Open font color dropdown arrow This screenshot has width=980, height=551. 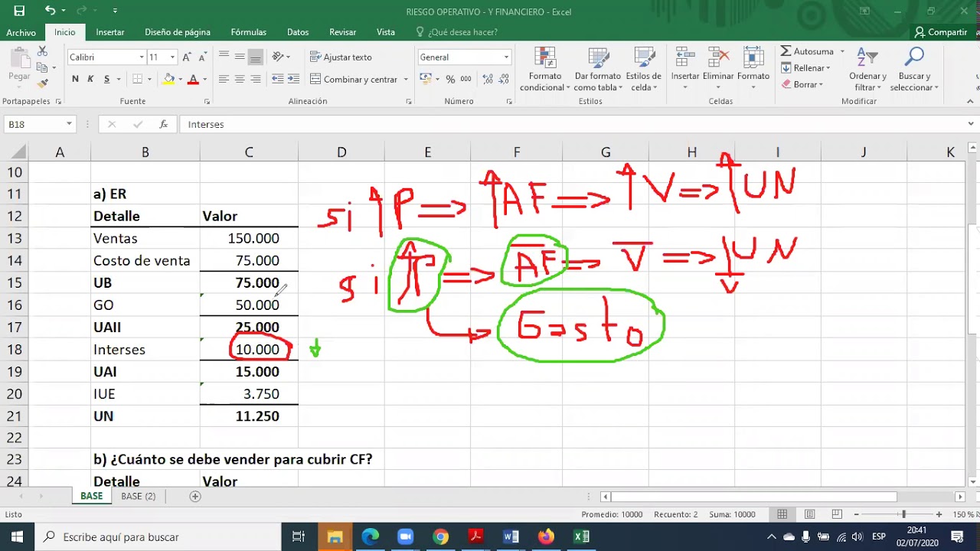pos(204,79)
